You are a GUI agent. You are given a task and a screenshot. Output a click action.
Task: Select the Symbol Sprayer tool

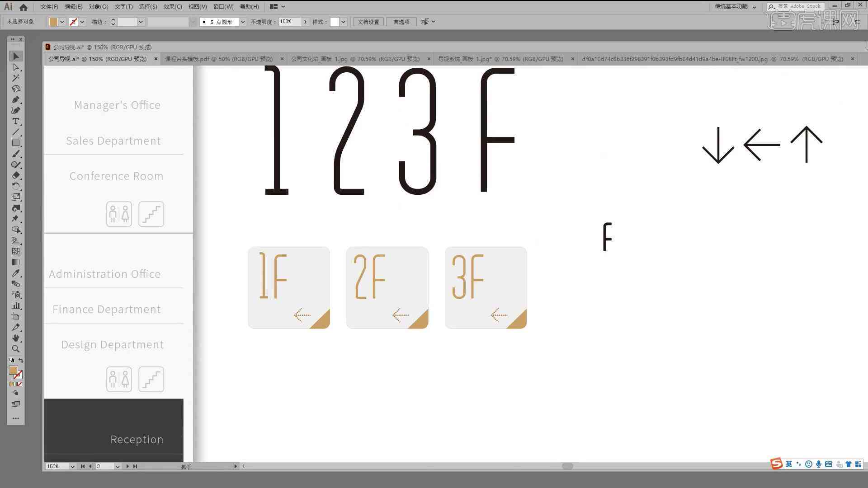pos(16,295)
